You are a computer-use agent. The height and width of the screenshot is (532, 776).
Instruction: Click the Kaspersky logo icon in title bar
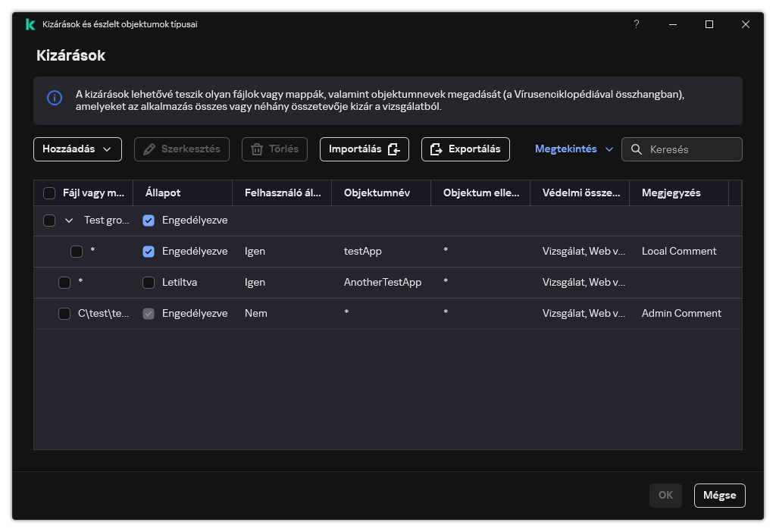(x=30, y=24)
